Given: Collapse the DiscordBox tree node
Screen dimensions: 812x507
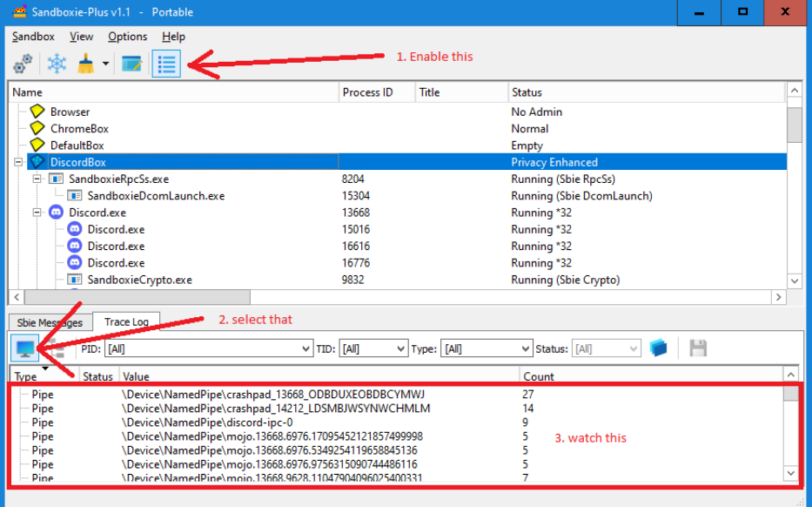Looking at the screenshot, I should click(18, 162).
